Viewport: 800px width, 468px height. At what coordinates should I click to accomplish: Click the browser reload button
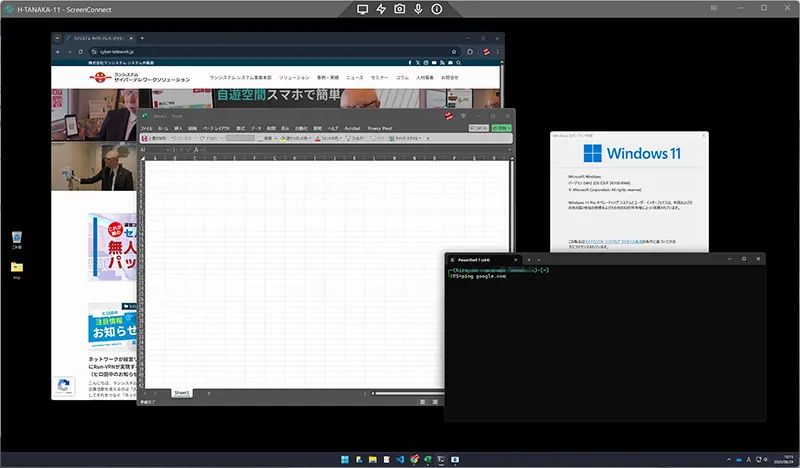click(x=81, y=50)
